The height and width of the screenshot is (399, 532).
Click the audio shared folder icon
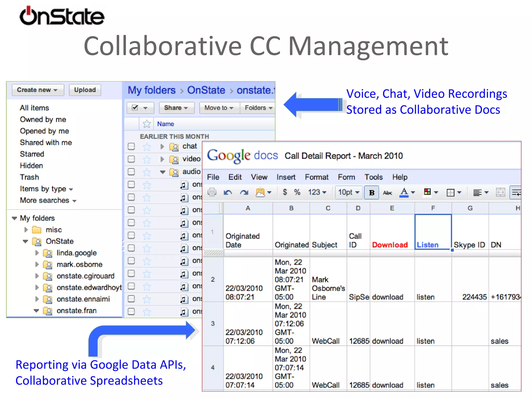(x=174, y=172)
